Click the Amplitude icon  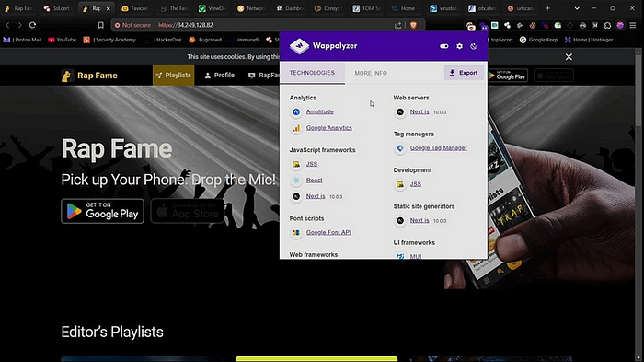coord(296,111)
